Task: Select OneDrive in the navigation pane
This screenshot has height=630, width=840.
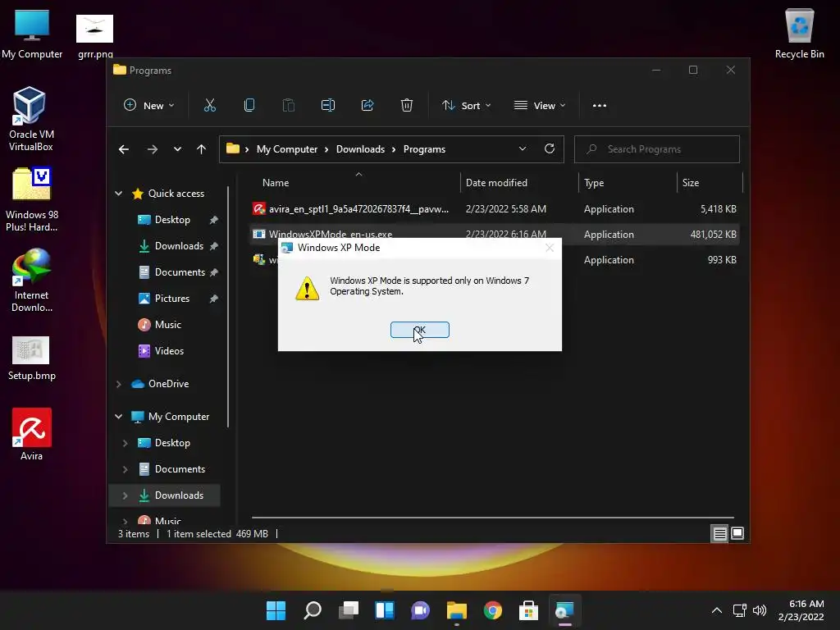Action: (x=168, y=384)
